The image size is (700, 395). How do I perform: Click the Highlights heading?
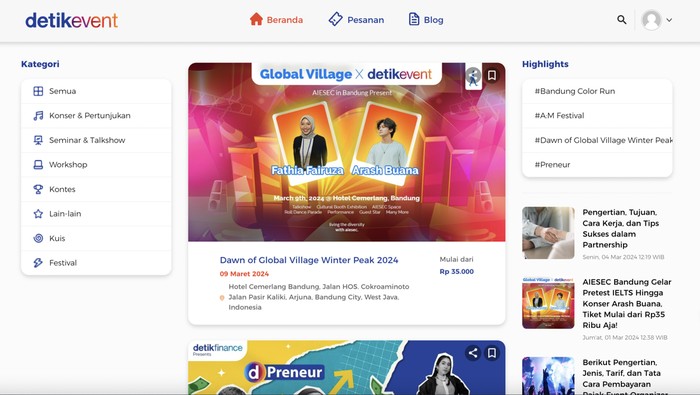coord(545,64)
